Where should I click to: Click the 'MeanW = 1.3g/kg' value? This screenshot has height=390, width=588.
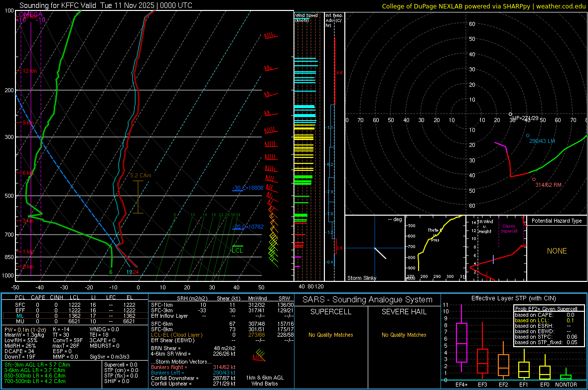coord(24,335)
